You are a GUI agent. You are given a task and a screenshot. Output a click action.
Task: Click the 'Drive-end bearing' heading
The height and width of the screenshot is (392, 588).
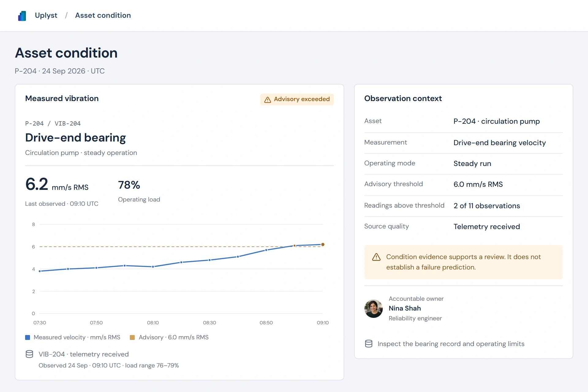click(75, 138)
